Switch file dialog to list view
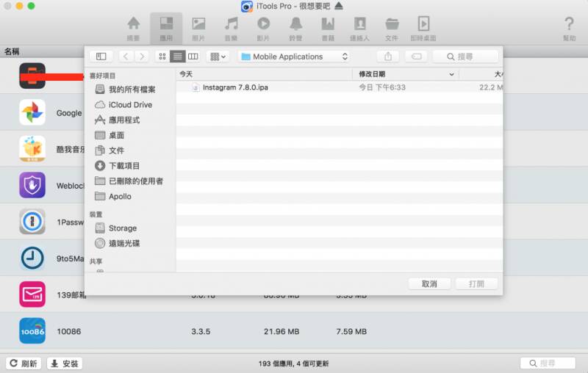 pyautogui.click(x=177, y=57)
